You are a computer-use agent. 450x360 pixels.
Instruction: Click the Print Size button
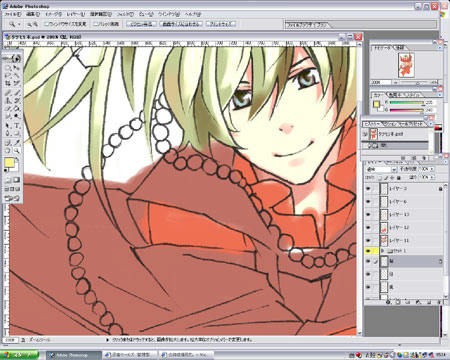pyautogui.click(x=221, y=24)
